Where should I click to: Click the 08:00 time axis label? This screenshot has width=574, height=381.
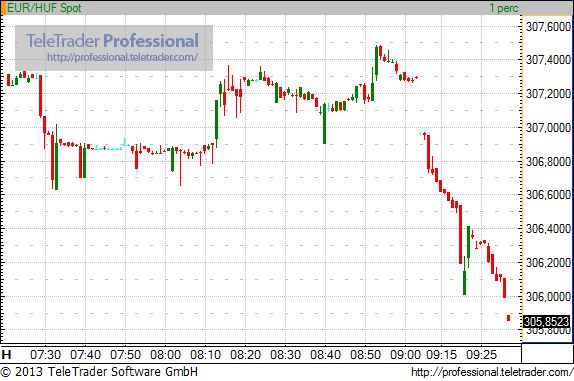point(165,355)
